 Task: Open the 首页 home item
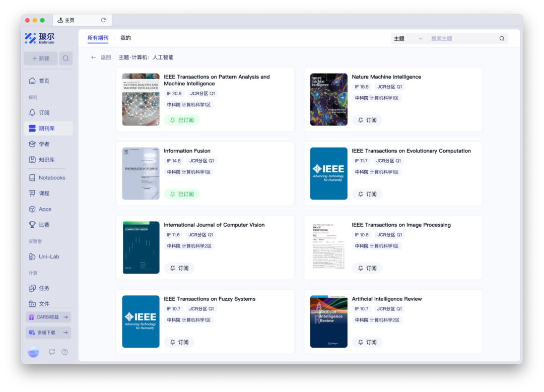point(48,81)
